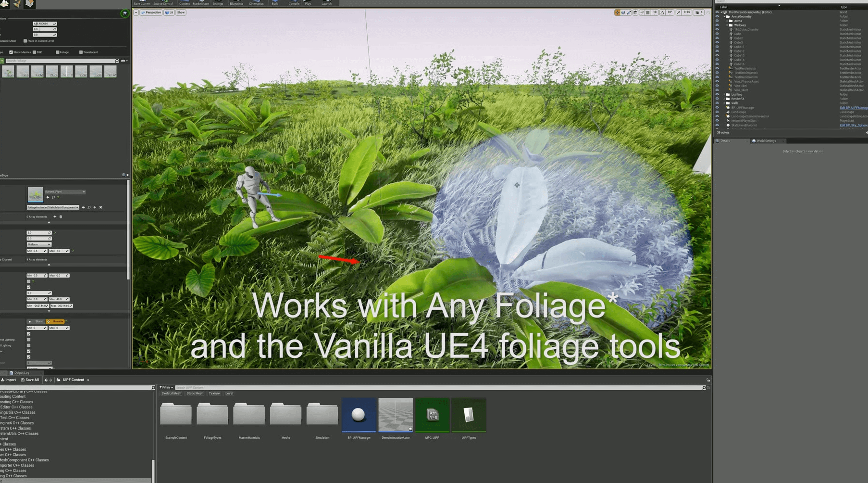Click the Import button
The height and width of the screenshot is (483, 868).
coord(8,380)
